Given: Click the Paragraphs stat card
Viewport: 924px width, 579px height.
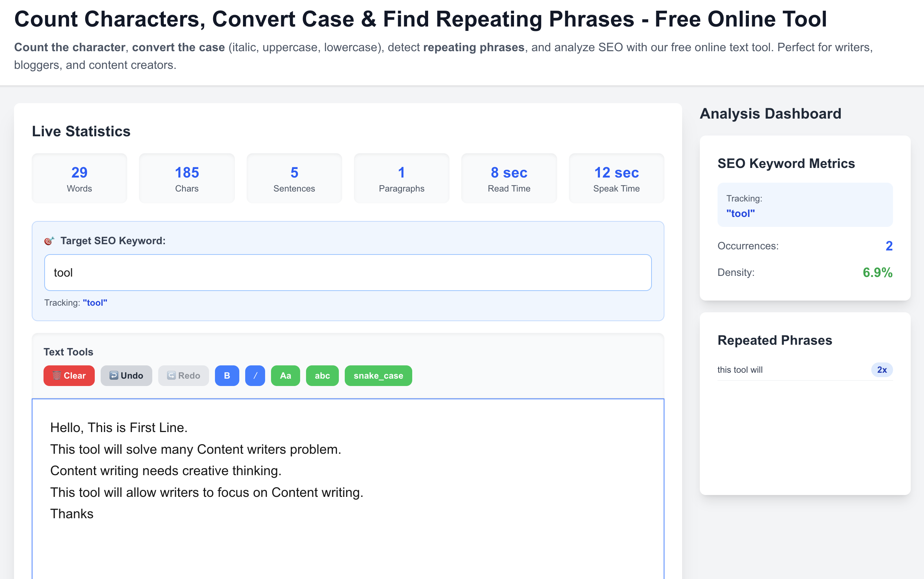Looking at the screenshot, I should [x=401, y=178].
